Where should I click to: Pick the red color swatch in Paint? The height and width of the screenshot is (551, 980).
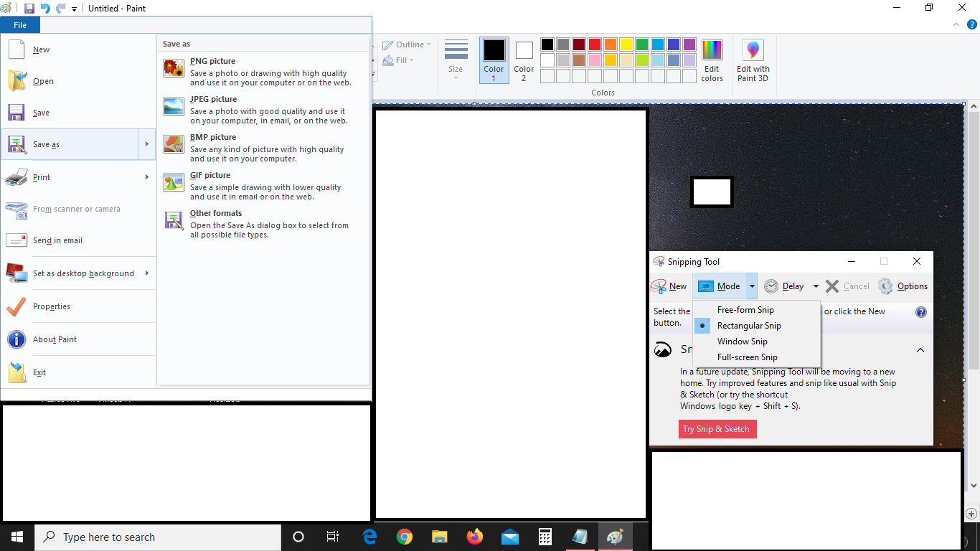point(594,44)
